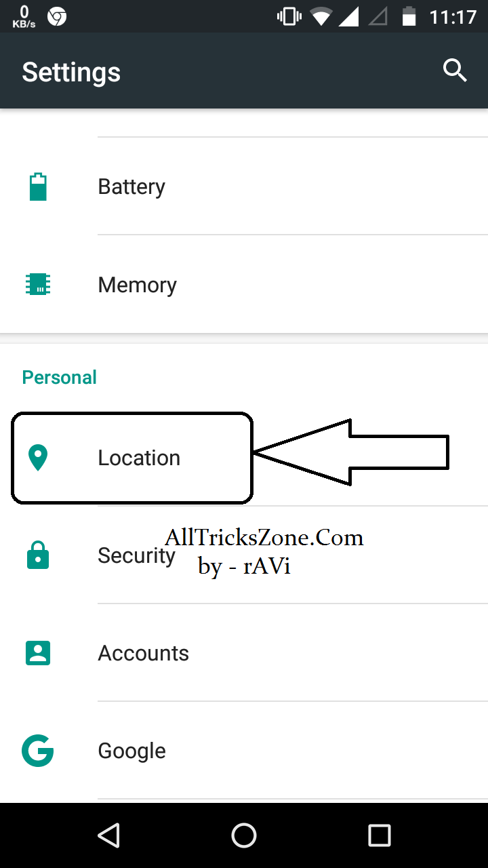
Task: Tap the Back navigation button
Action: (x=108, y=835)
